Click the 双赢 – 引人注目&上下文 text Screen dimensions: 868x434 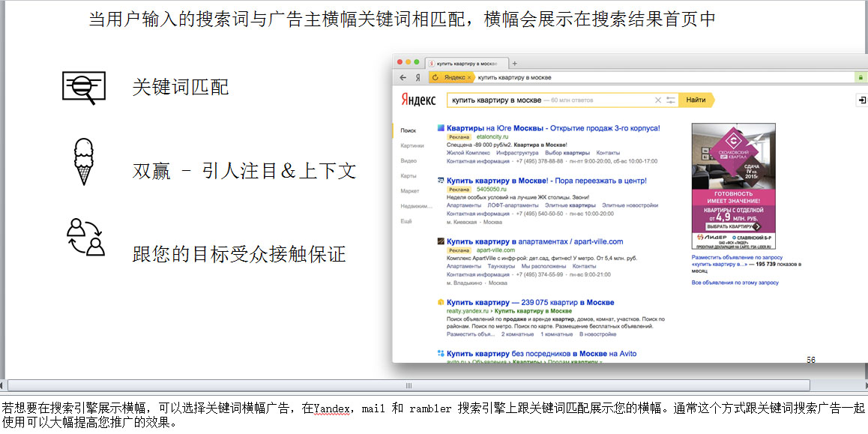(244, 171)
